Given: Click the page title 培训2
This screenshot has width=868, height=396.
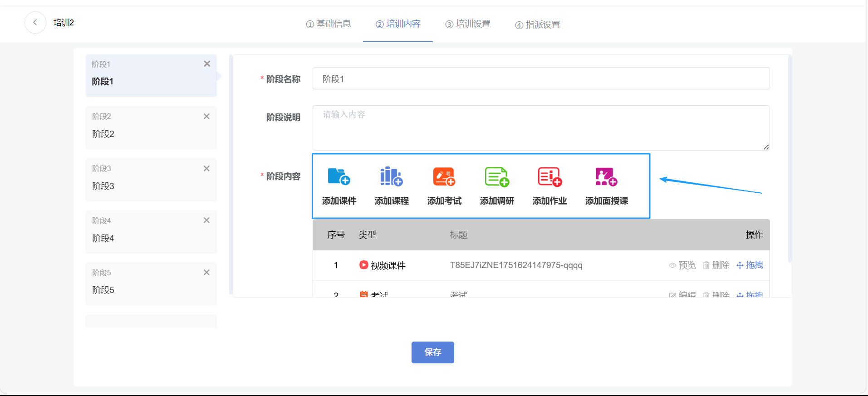Looking at the screenshot, I should [64, 23].
